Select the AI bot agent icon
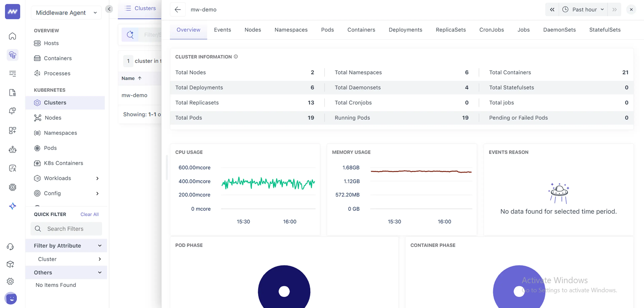This screenshot has width=644, height=308. pyautogui.click(x=12, y=149)
